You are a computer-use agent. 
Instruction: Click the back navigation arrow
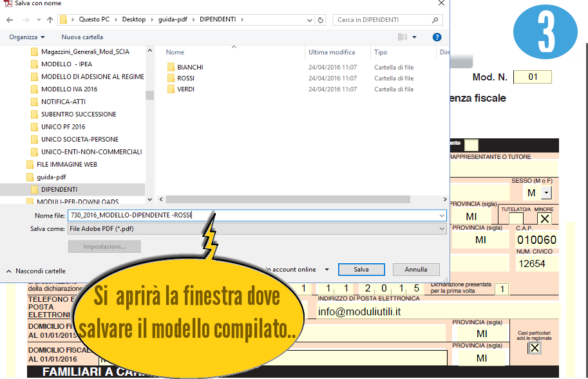click(10, 20)
